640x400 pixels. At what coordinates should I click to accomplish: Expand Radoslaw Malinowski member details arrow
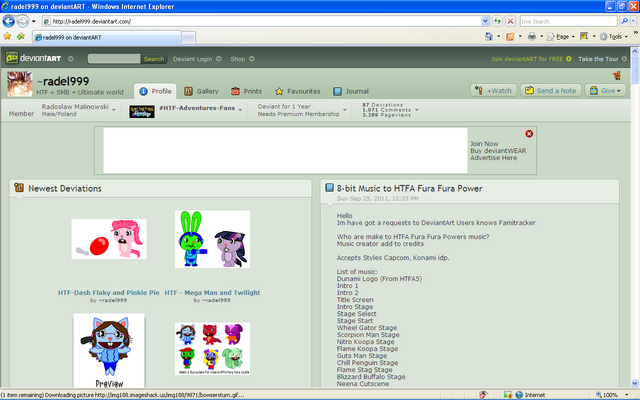pos(113,110)
